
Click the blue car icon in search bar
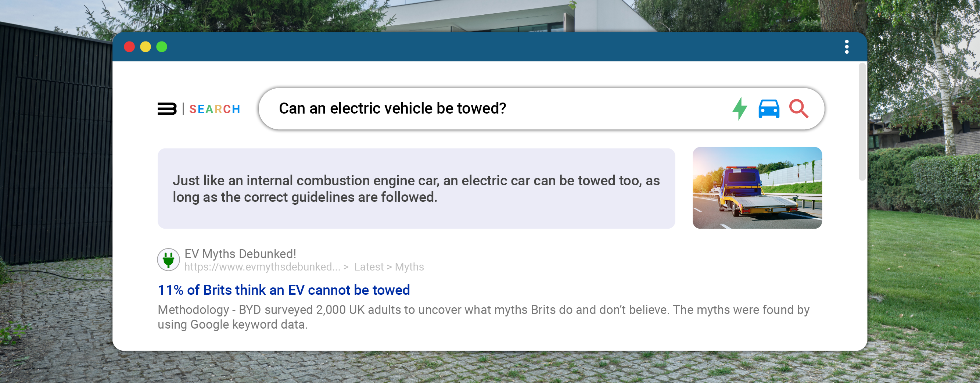[x=769, y=109]
